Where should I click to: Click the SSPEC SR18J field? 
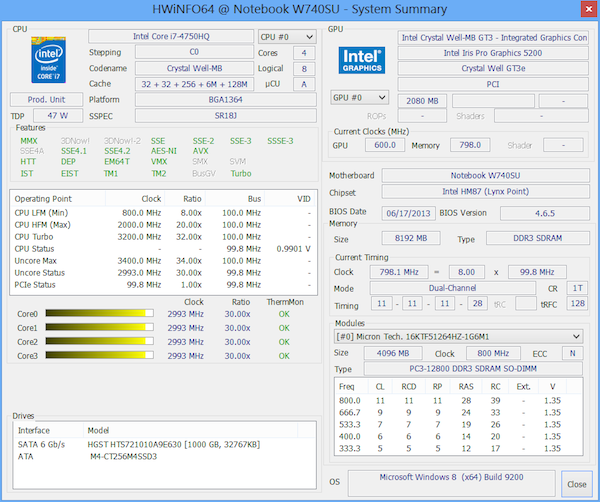pos(226,116)
